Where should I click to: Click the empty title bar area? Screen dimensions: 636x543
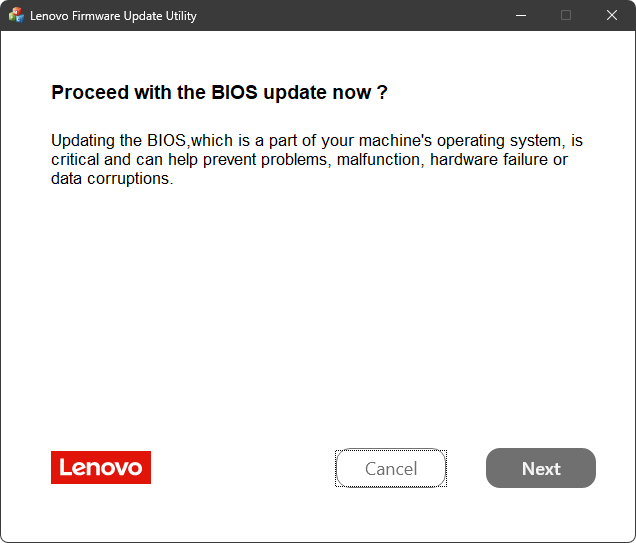coord(350,16)
